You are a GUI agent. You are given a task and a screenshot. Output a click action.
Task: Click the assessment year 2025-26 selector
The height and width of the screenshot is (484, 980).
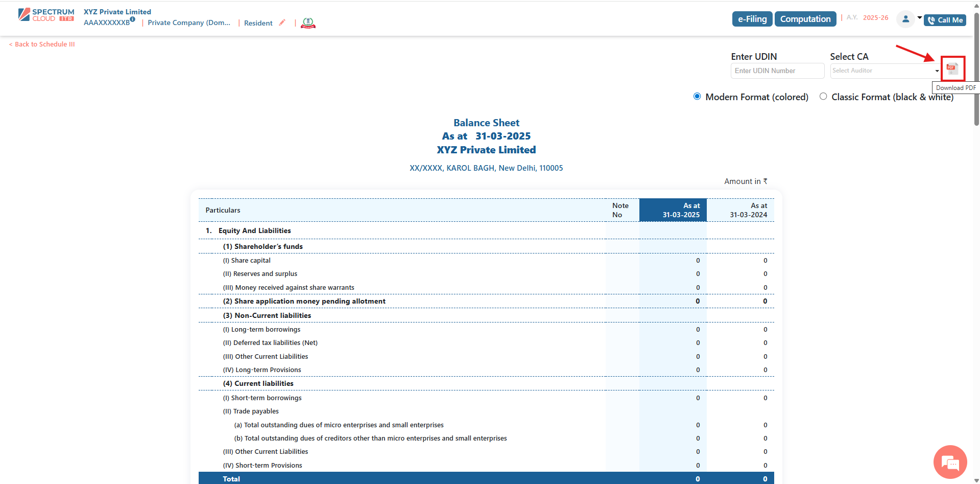click(x=875, y=18)
